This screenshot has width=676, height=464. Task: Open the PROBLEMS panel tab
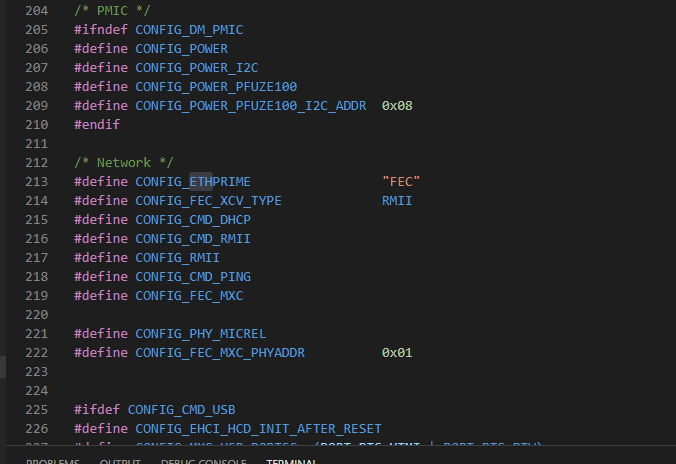tap(53, 460)
